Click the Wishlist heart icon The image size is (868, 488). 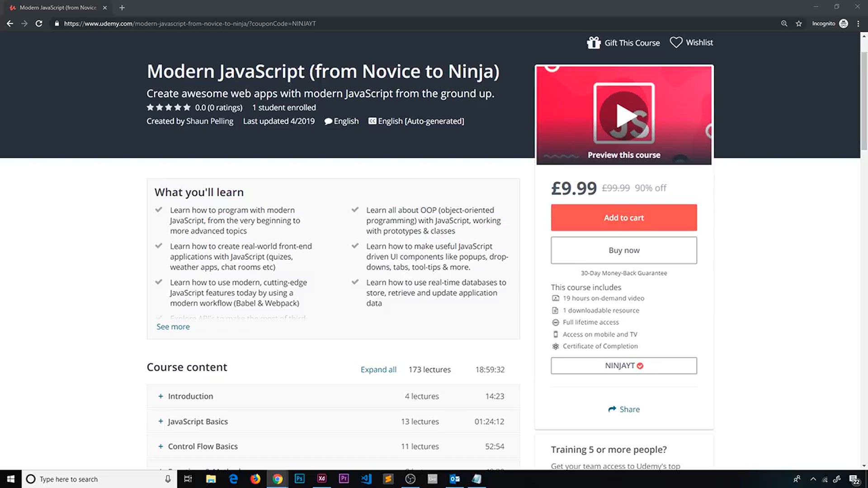pyautogui.click(x=676, y=42)
